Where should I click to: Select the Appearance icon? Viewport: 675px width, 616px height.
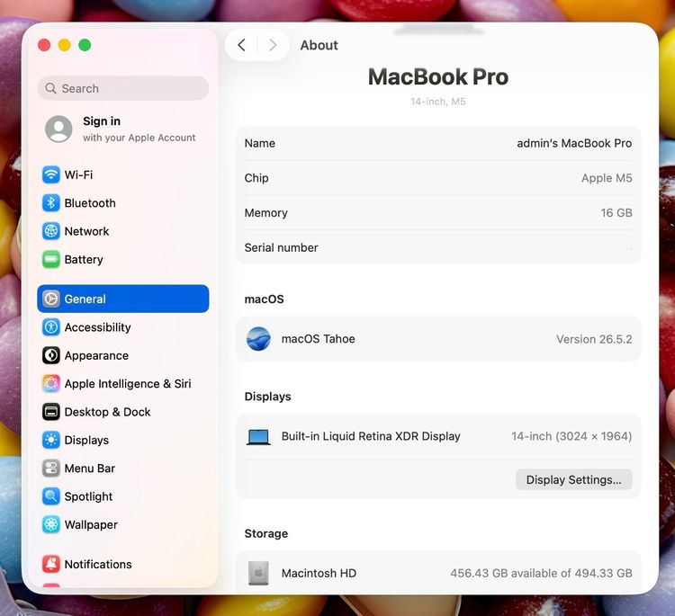tap(50, 355)
